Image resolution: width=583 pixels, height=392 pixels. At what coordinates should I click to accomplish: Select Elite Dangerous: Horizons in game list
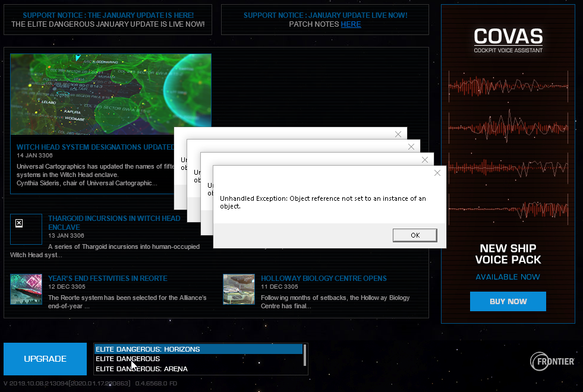point(198,349)
